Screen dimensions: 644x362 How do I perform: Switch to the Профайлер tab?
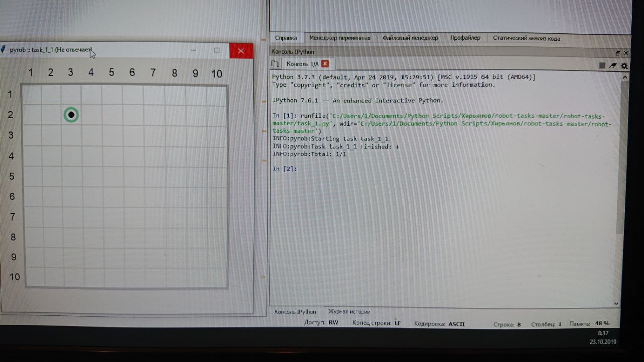click(465, 38)
